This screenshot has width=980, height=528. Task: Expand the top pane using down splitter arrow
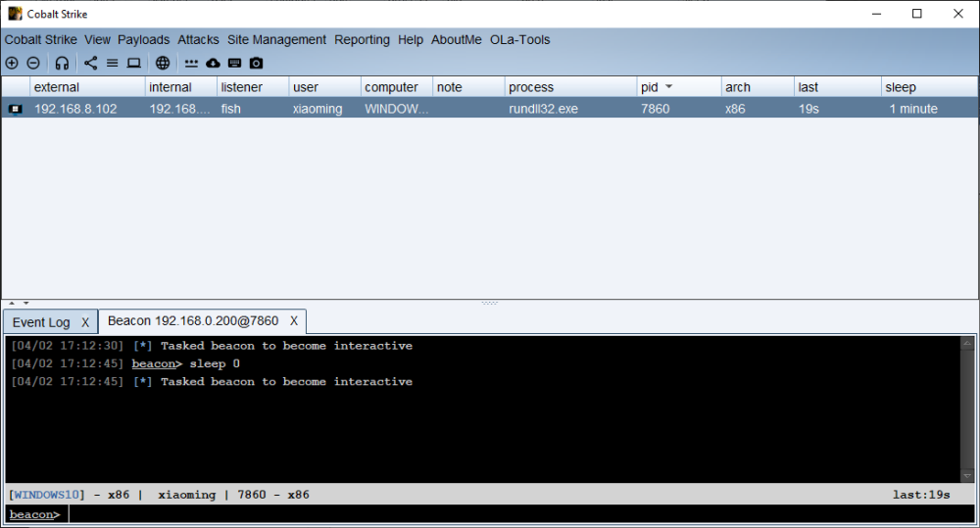pos(25,303)
